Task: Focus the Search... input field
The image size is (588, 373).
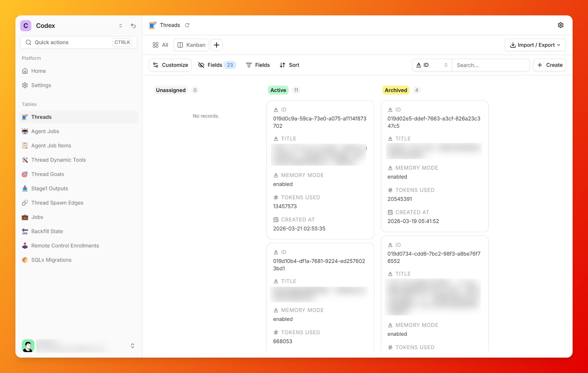Action: pyautogui.click(x=491, y=65)
